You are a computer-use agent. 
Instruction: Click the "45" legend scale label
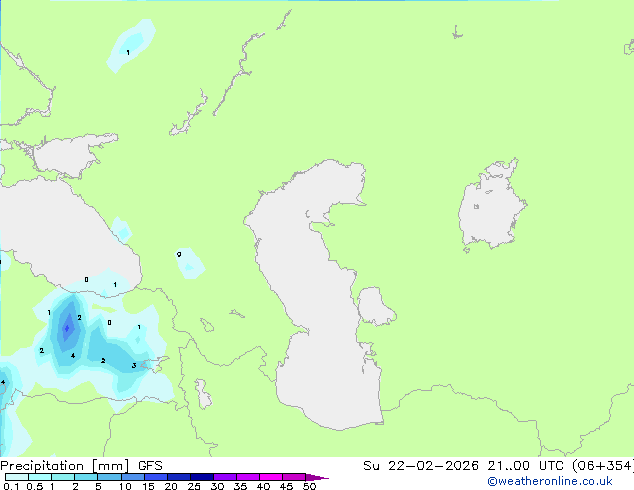[286, 486]
